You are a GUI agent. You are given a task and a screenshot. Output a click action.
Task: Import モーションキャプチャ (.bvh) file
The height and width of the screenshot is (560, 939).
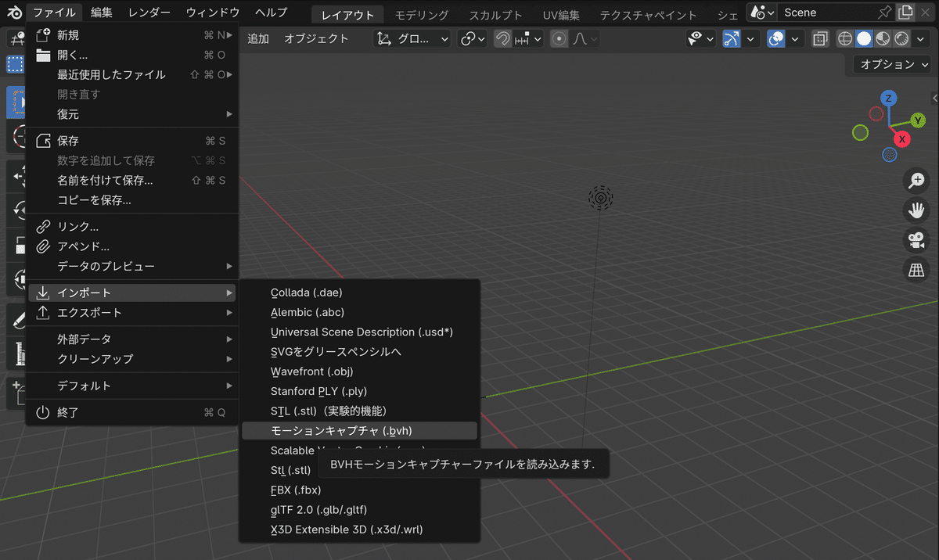click(x=360, y=431)
